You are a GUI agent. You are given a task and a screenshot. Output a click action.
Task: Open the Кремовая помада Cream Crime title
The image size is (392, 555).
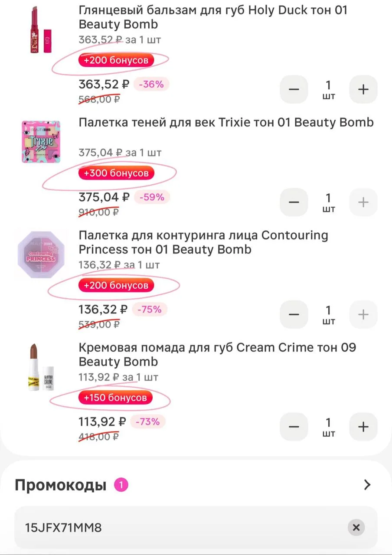[217, 355]
